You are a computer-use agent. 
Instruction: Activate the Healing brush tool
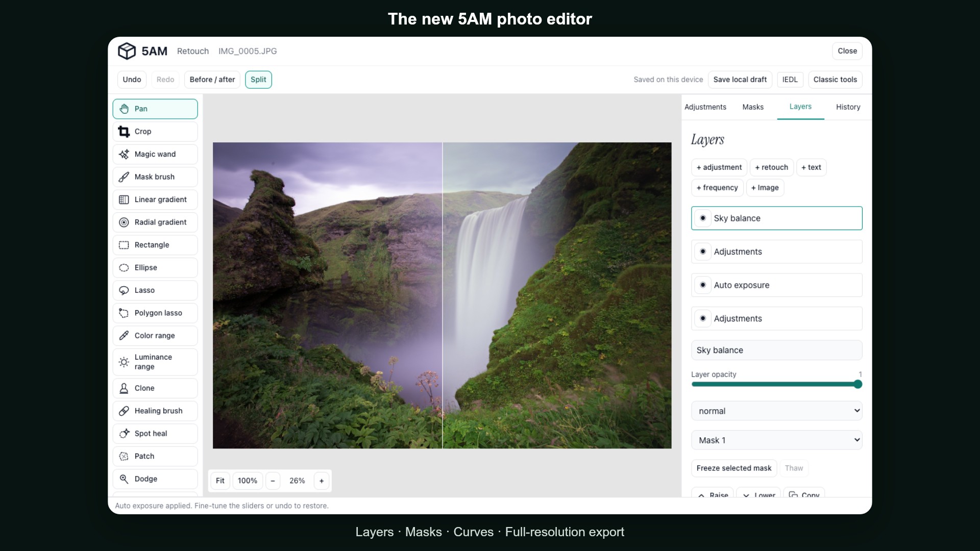pyautogui.click(x=155, y=411)
